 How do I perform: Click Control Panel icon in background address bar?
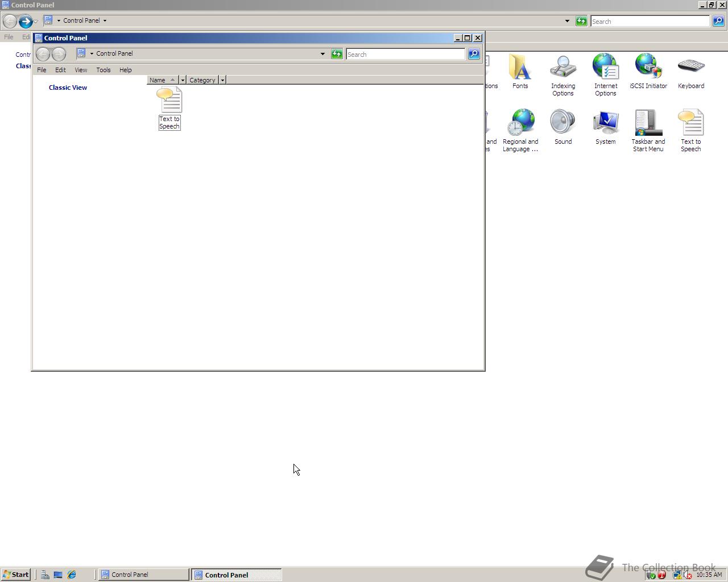(48, 20)
